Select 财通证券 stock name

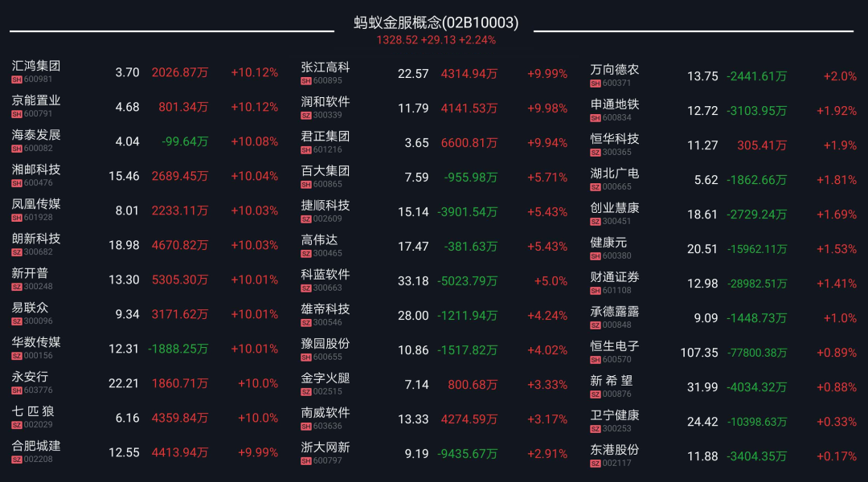coord(615,276)
